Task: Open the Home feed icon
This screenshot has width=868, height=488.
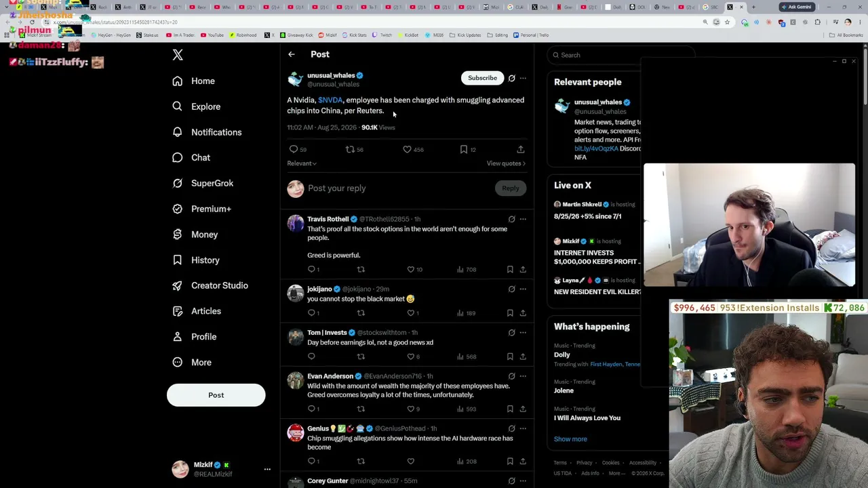Action: click(x=177, y=81)
